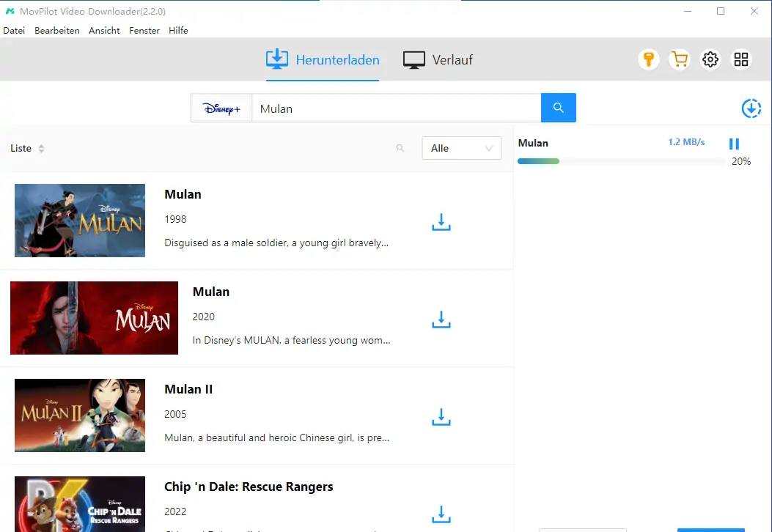Click the year 1998 text
The height and width of the screenshot is (532, 772).
175,219
